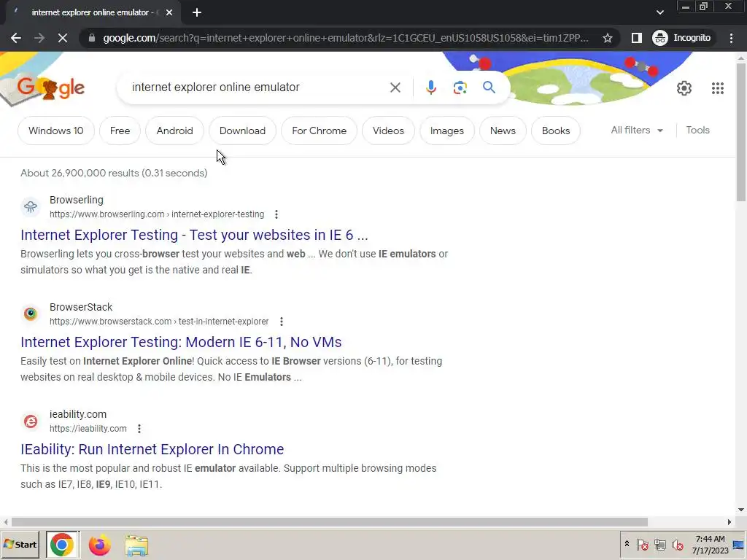Show hidden system tray icons
This screenshot has height=560, width=747.
tap(627, 544)
